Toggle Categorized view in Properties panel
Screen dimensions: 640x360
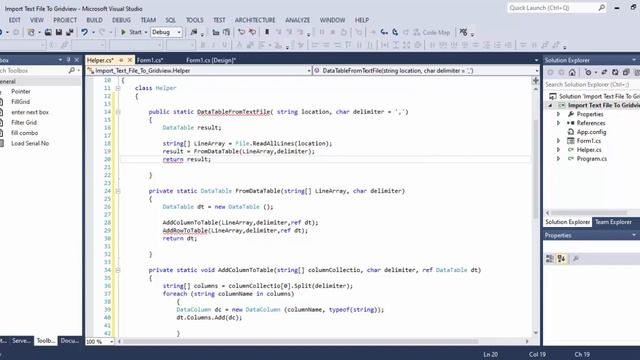550,258
